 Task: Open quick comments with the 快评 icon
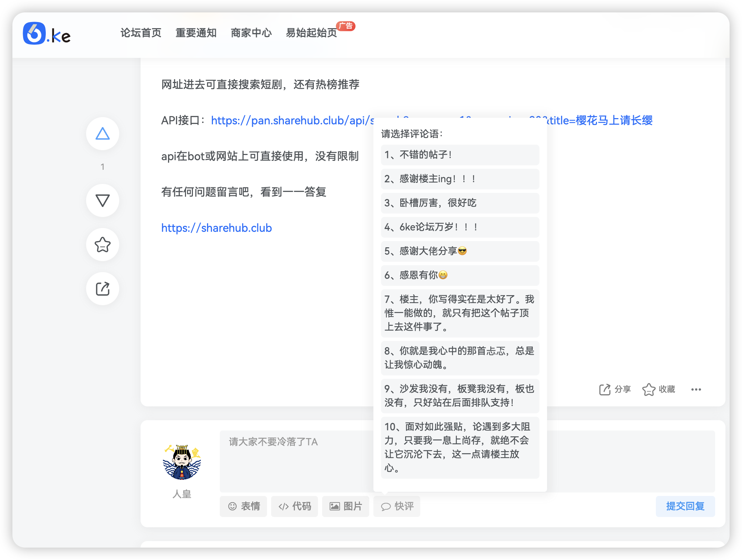[x=396, y=506]
